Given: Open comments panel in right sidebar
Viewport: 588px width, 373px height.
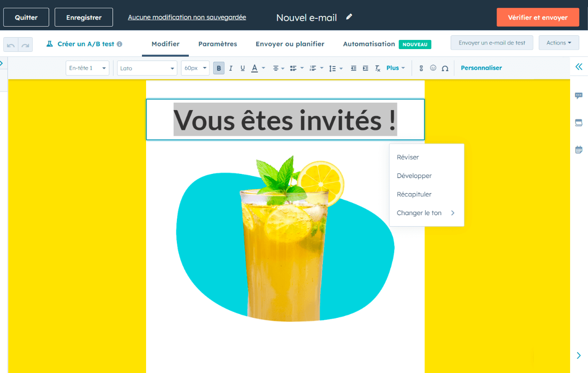Looking at the screenshot, I should coord(579,96).
